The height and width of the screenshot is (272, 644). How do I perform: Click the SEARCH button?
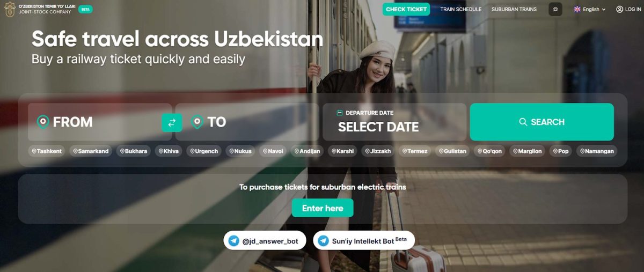point(541,122)
